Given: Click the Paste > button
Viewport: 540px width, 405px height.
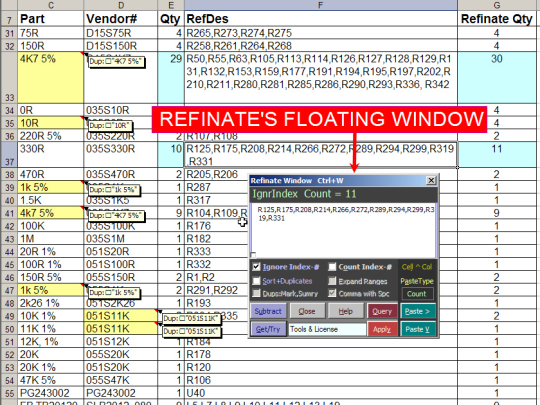Looking at the screenshot, I should [417, 311].
